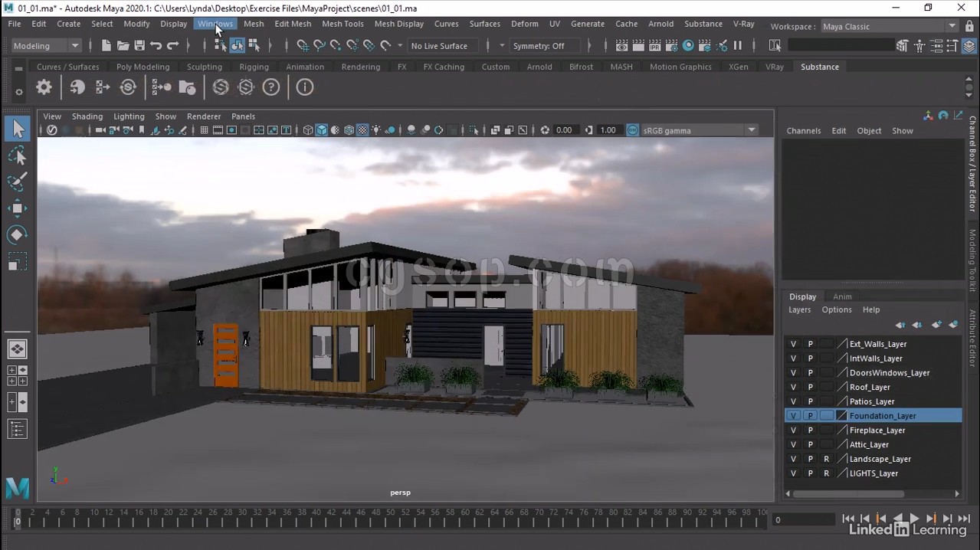Viewport: 980px width, 550px height.
Task: Undo the last action
Action: point(156,46)
